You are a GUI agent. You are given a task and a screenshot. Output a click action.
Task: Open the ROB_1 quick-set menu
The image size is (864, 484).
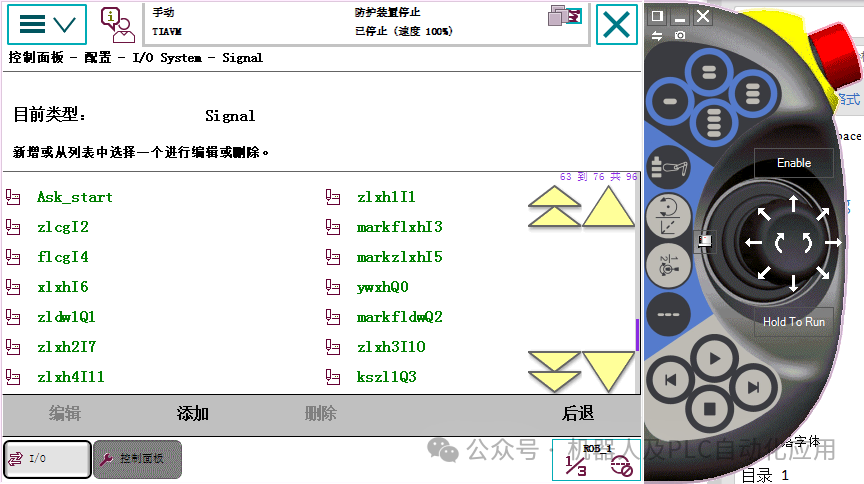(597, 460)
